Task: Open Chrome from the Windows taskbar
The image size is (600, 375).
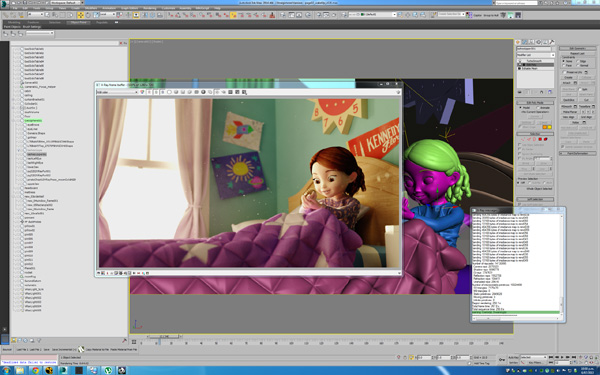Action: [35, 370]
